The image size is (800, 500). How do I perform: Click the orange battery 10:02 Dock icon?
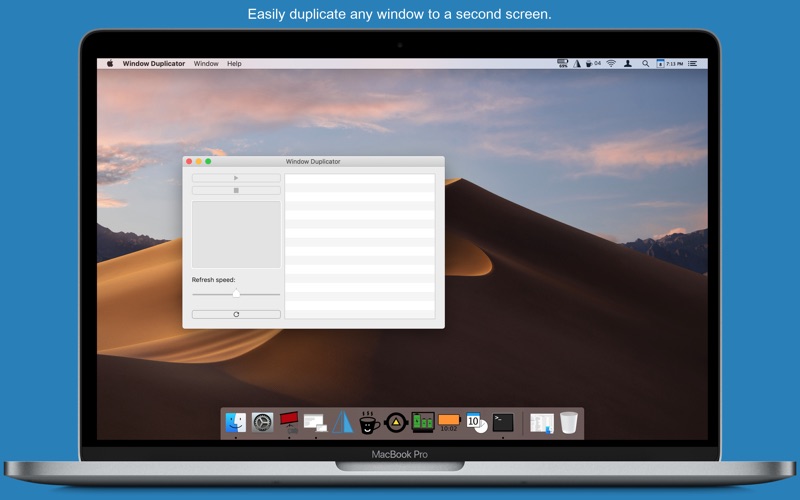pos(449,422)
